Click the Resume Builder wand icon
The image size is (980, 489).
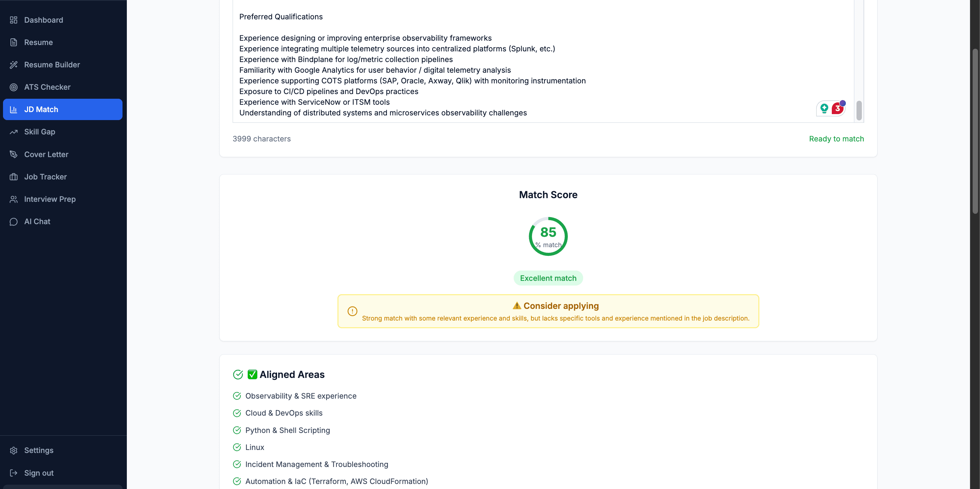(x=14, y=65)
